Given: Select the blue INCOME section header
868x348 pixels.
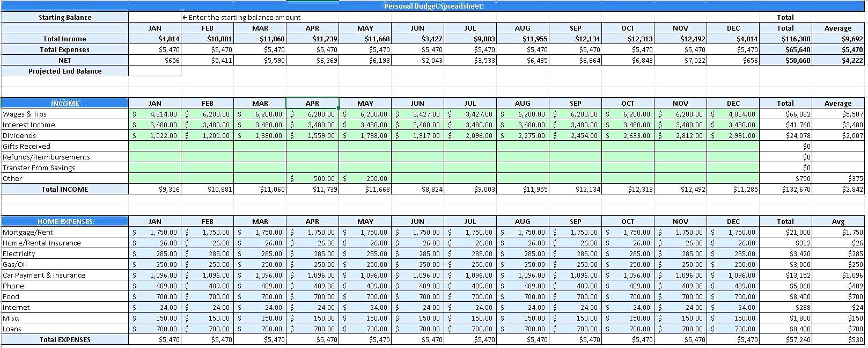Looking at the screenshot, I should tap(64, 103).
